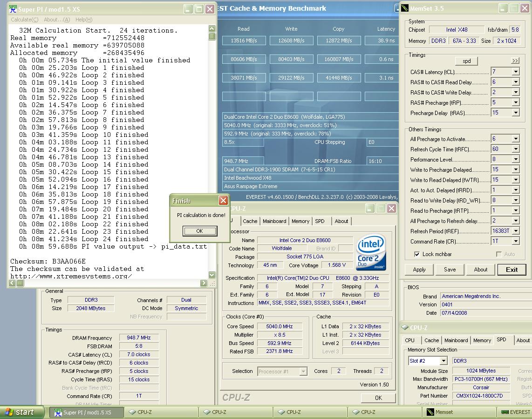
Task: Click Save button in MemSet
Action: [450, 270]
